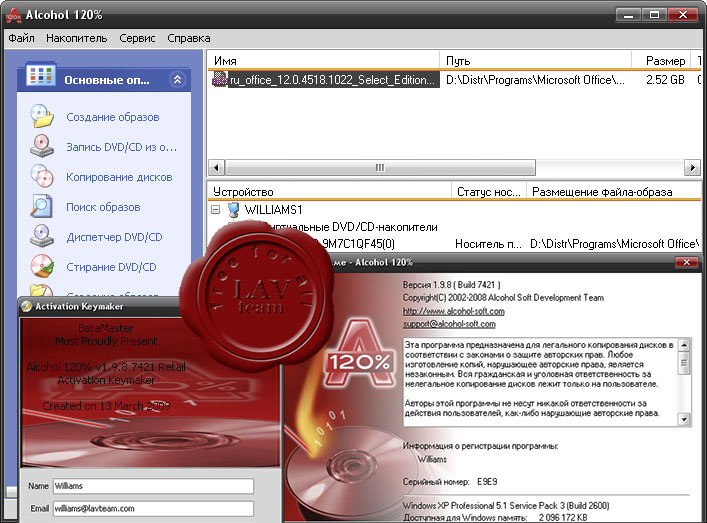Click the Устройство column header
This screenshot has width=707, height=523.
pos(329,192)
